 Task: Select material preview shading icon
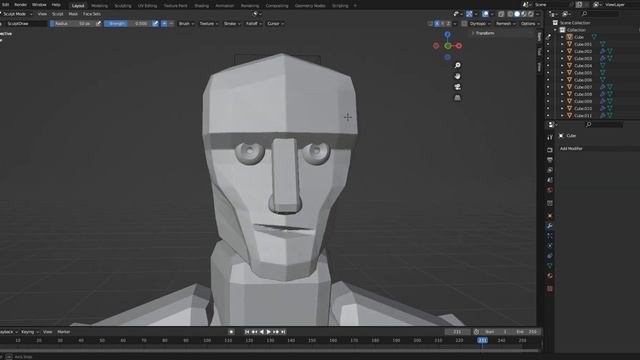point(524,14)
